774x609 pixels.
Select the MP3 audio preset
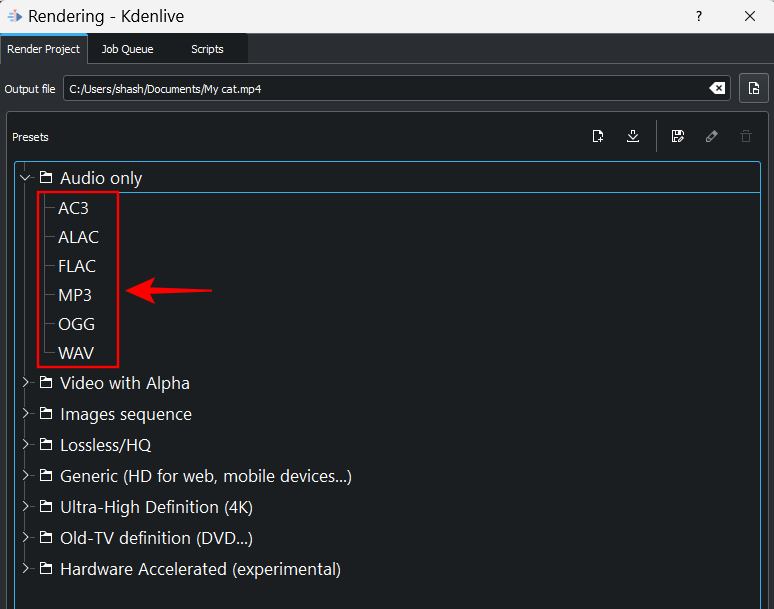click(x=75, y=295)
